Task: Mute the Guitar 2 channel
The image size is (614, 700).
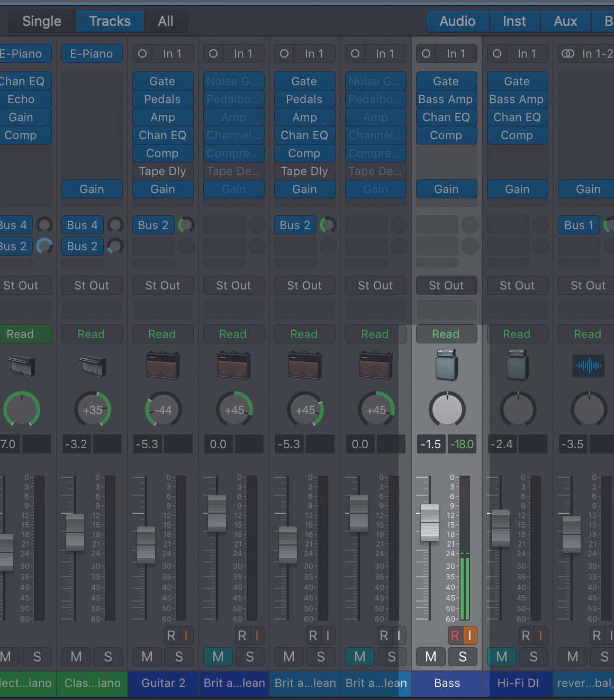Action: coord(147,657)
